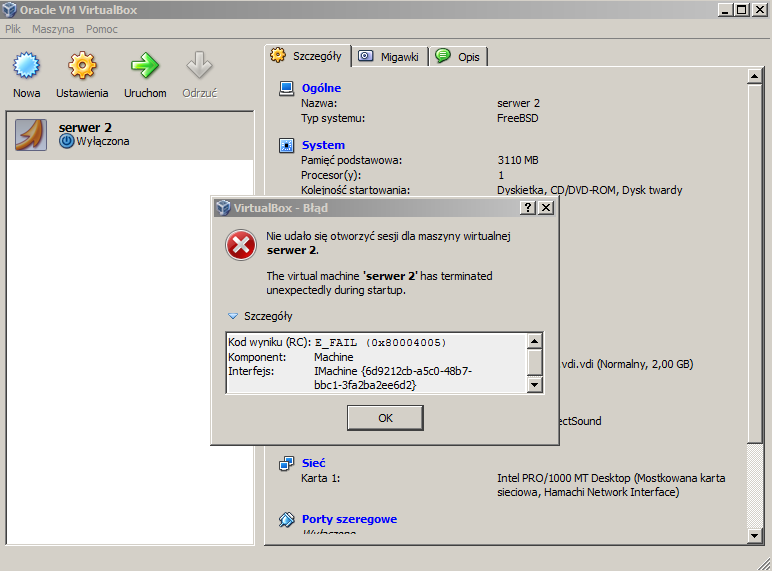Click the Intel PRO/1000 MT Desktop adapter text

611,485
